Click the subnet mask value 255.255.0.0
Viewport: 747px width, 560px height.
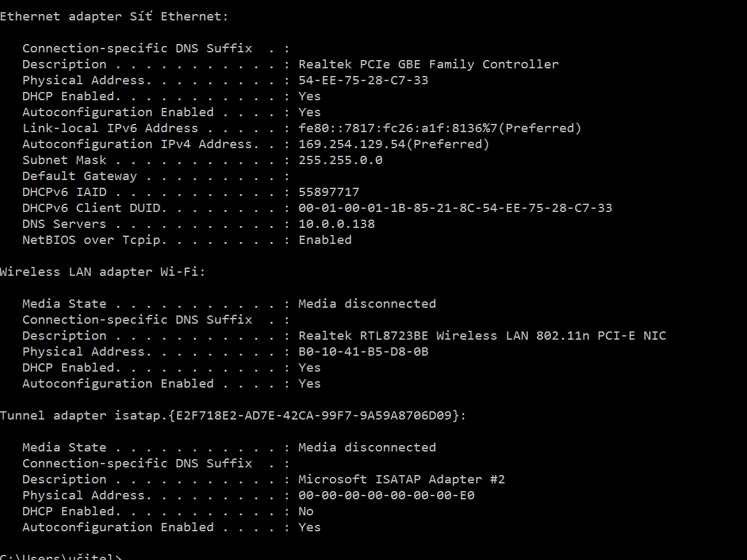pos(340,160)
